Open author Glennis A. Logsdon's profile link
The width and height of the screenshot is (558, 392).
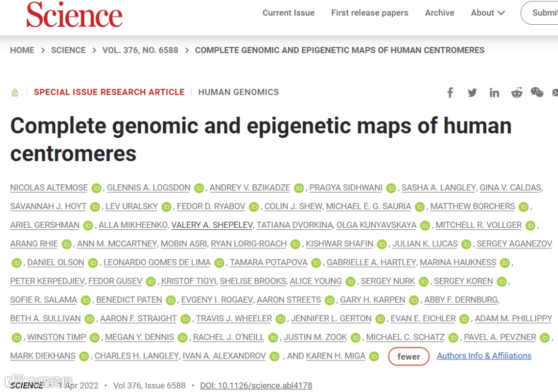click(x=148, y=188)
